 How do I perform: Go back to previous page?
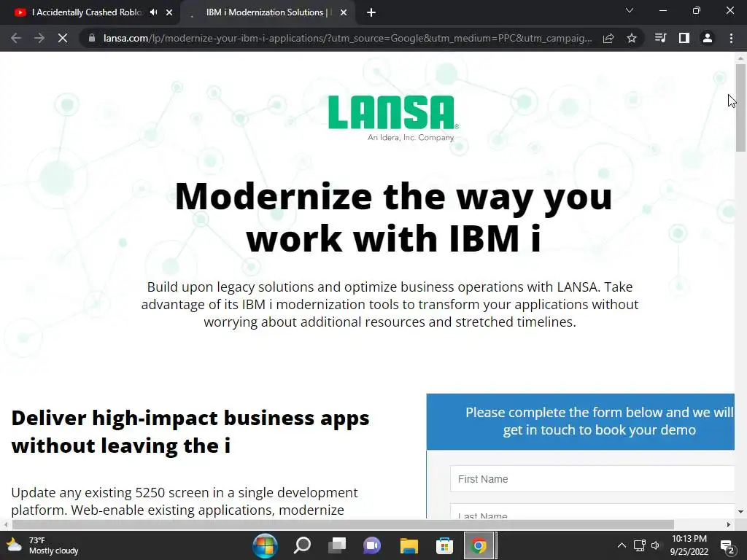click(x=16, y=38)
